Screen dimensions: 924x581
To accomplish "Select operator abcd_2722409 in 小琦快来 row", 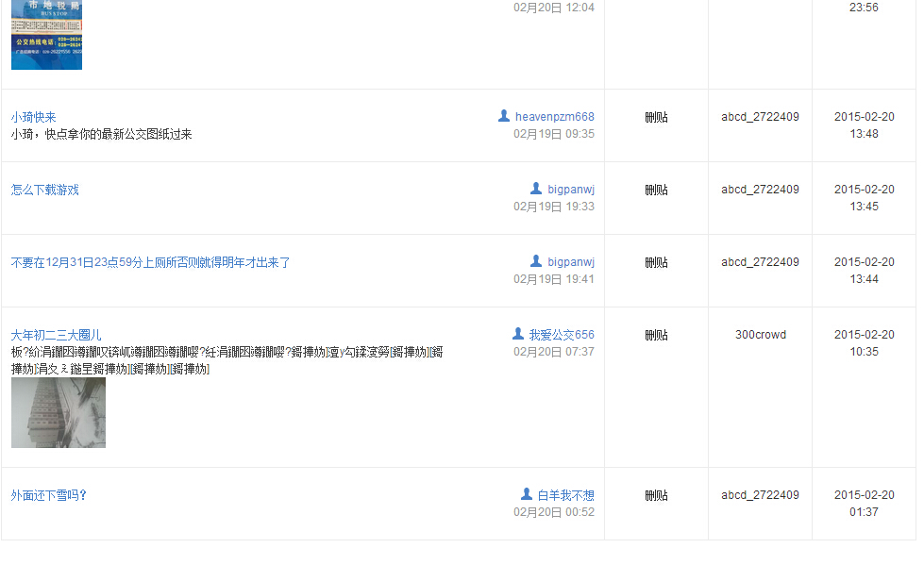I will point(760,117).
